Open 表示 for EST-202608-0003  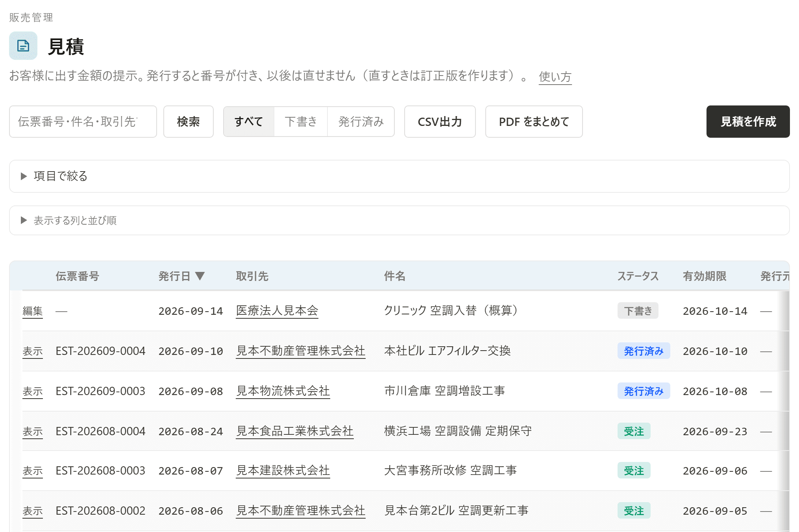33,471
